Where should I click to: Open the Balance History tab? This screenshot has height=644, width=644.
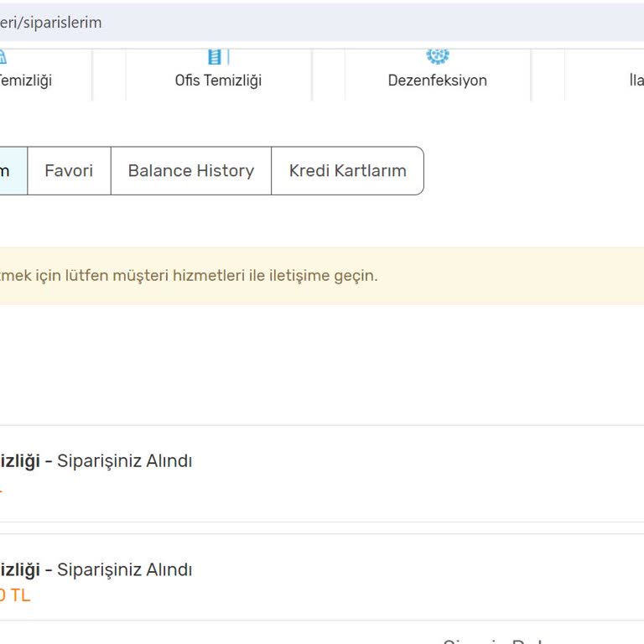(190, 171)
